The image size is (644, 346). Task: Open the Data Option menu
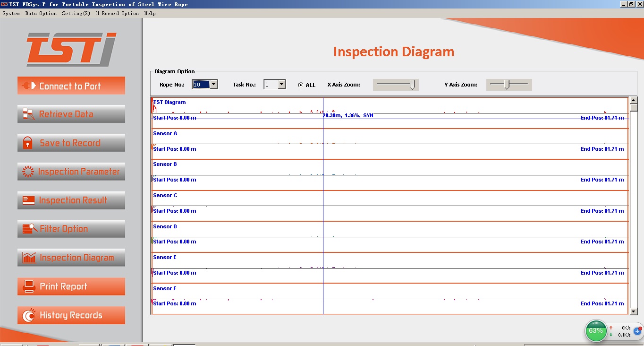click(x=41, y=13)
